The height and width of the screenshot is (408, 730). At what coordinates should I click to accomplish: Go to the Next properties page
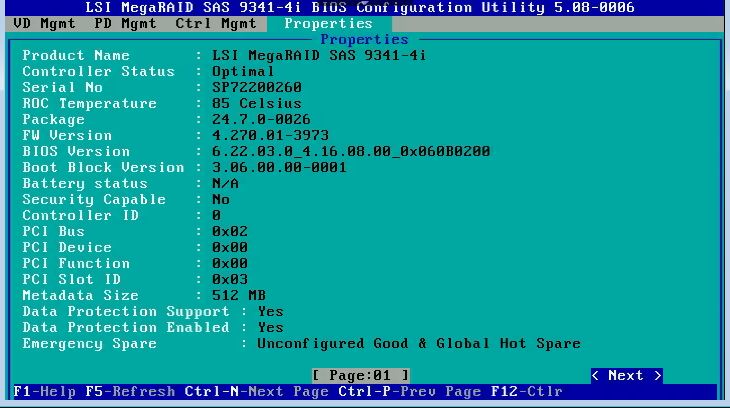[626, 375]
